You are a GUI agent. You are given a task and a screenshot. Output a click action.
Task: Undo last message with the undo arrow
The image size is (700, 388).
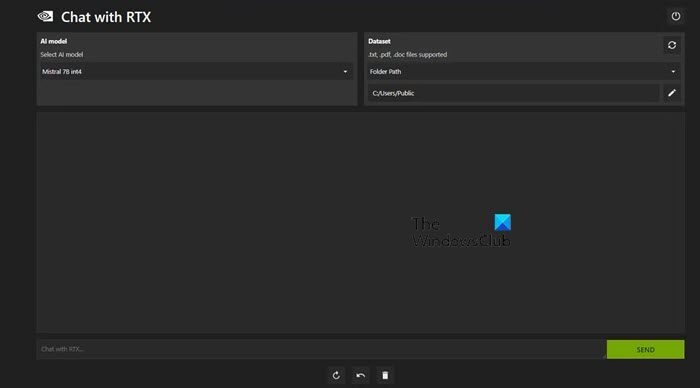(360, 375)
